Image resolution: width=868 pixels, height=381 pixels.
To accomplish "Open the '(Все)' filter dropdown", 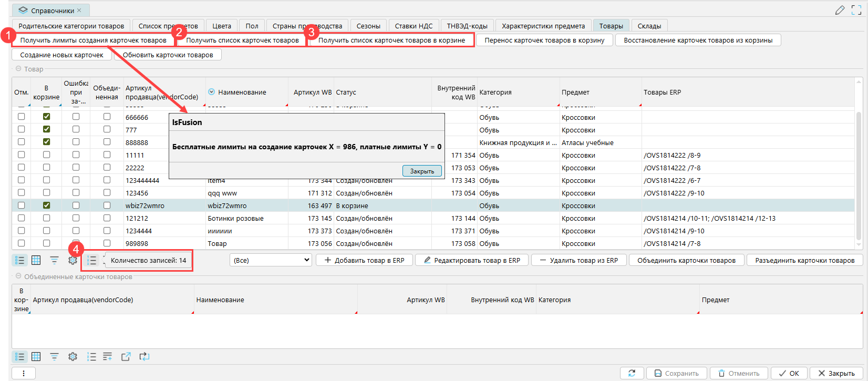I will pos(271,260).
